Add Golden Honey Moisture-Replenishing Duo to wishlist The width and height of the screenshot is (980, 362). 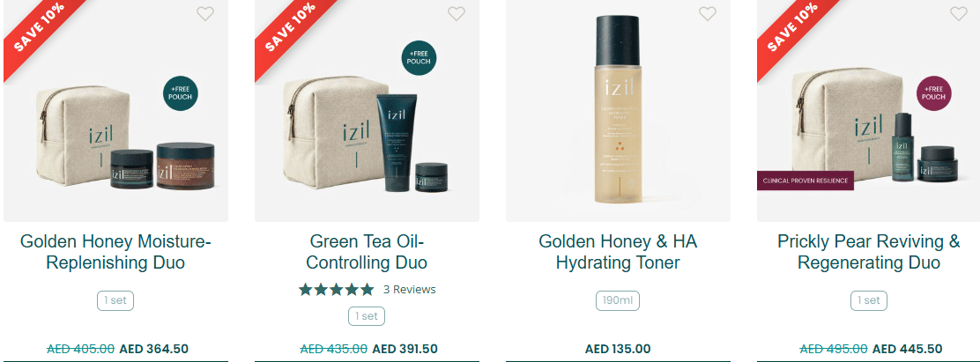click(205, 13)
